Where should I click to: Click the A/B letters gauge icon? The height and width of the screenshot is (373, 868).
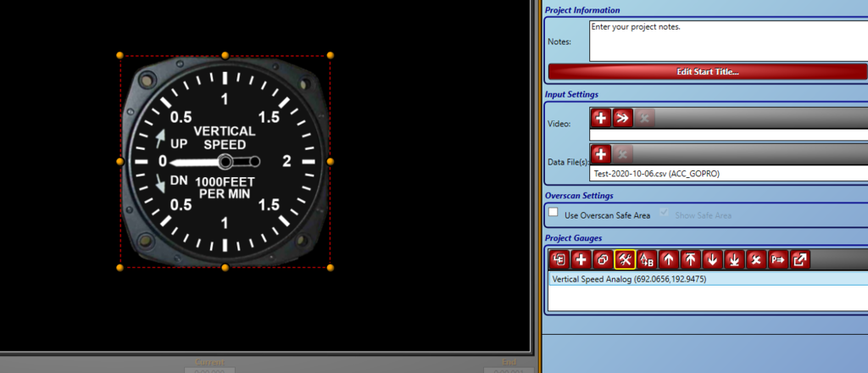[x=647, y=259]
